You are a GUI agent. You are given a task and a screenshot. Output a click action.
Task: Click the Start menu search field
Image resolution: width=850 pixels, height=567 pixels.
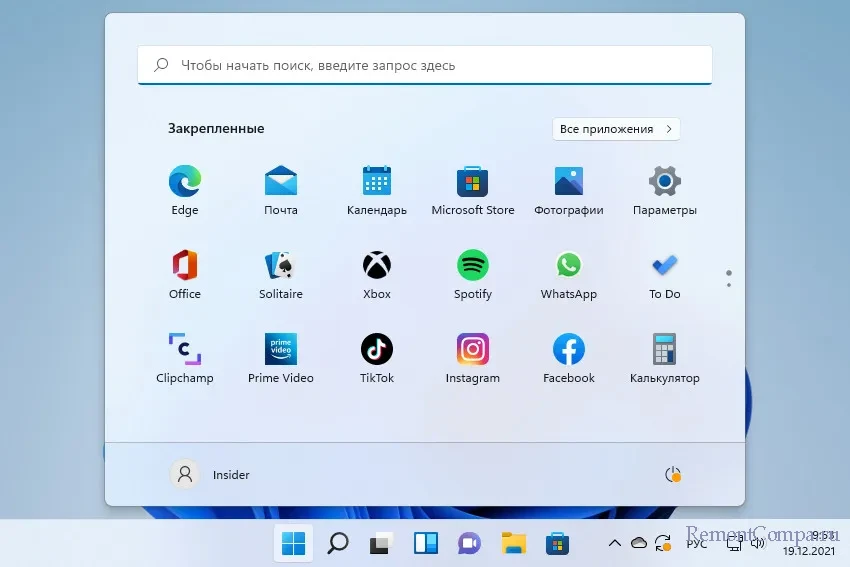tap(425, 65)
